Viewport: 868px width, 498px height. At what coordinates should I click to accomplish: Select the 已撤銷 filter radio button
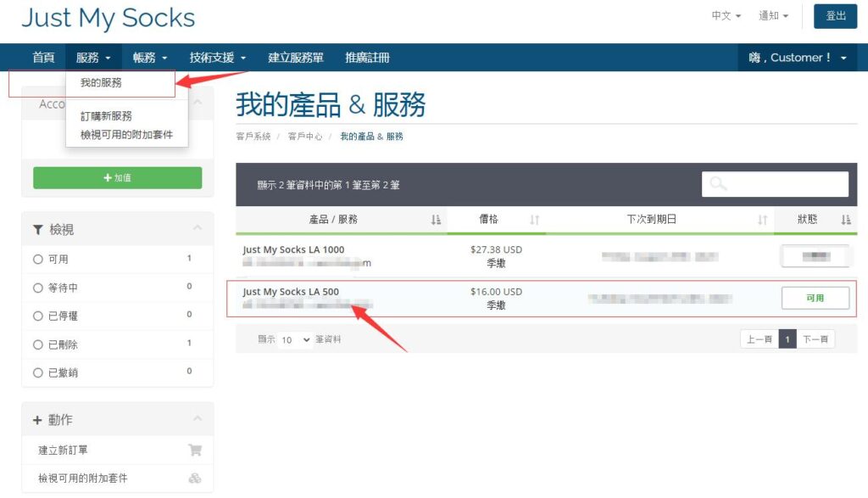coord(37,372)
